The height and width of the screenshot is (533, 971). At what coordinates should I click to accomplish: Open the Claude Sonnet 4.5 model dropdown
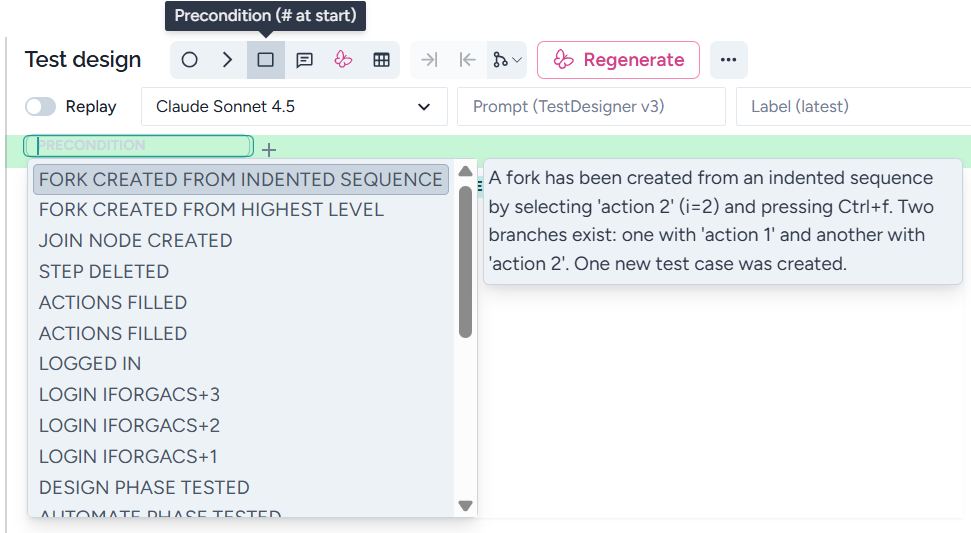tap(294, 106)
